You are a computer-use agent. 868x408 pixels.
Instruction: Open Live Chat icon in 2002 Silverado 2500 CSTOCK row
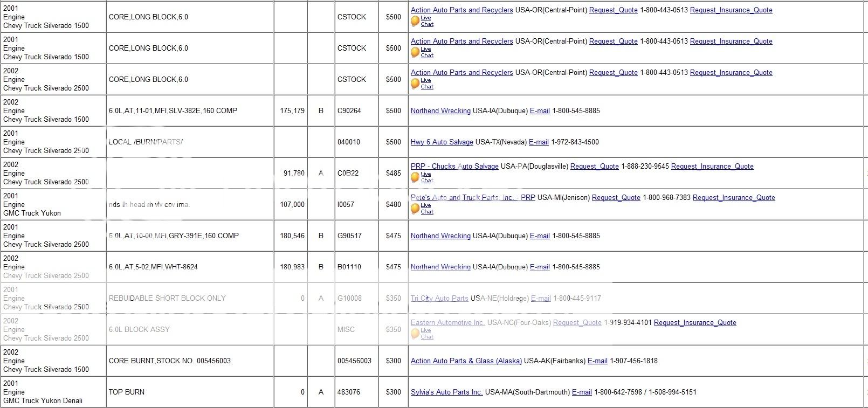pos(422,84)
